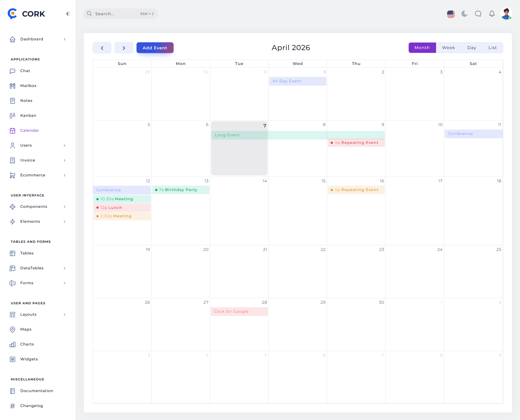Switch calendar to Week view
This screenshot has width=520, height=420.
(448, 48)
